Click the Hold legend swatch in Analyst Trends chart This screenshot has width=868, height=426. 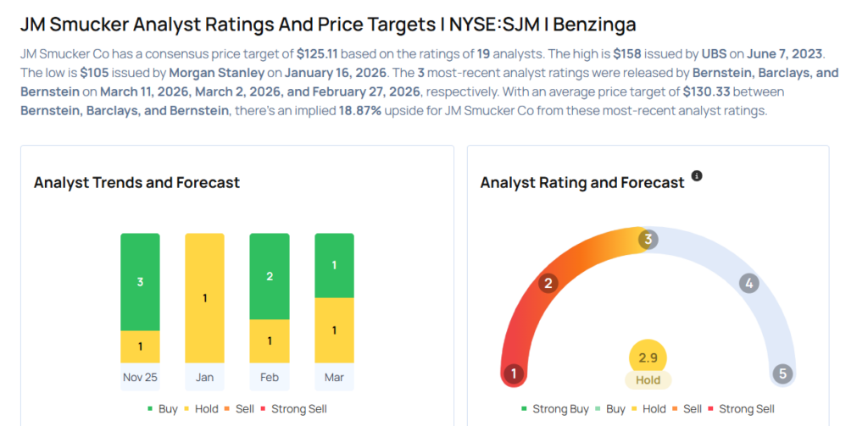coord(189,409)
